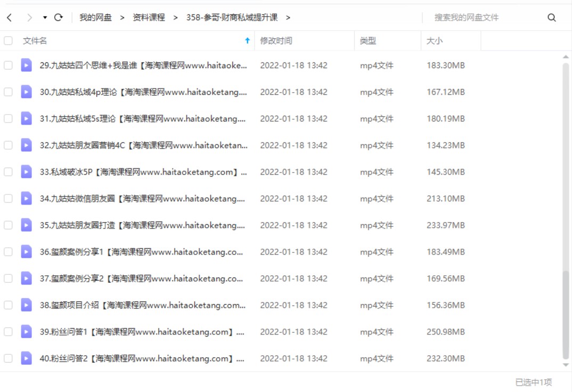Click the blue ascending sort arrow

247,40
